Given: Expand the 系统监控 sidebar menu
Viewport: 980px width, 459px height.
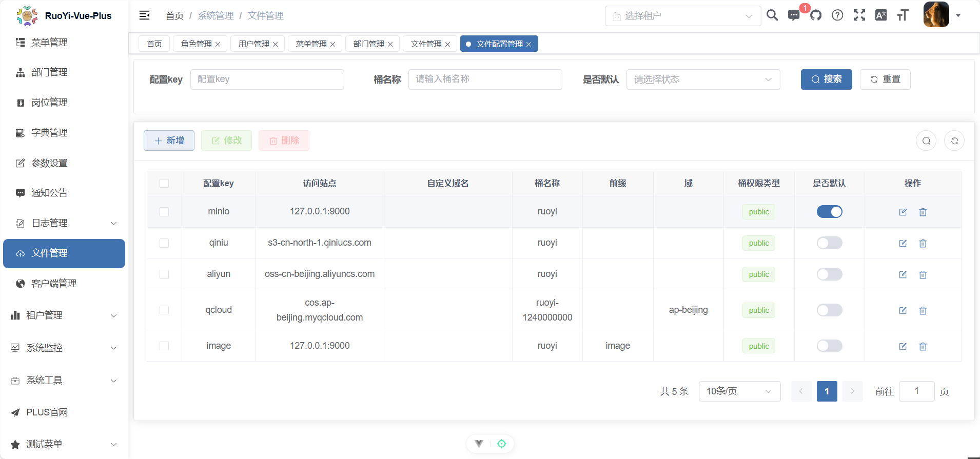Looking at the screenshot, I should [x=64, y=348].
